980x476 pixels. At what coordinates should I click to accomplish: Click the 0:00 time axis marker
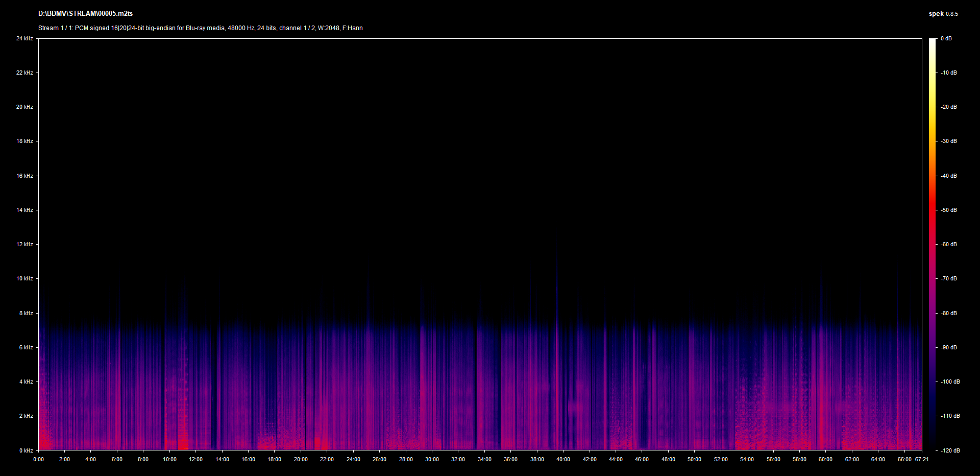pos(38,459)
